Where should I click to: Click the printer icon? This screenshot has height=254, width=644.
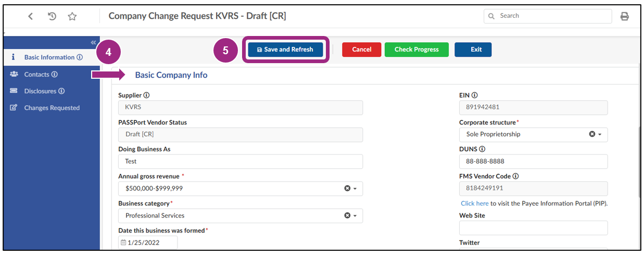point(624,17)
